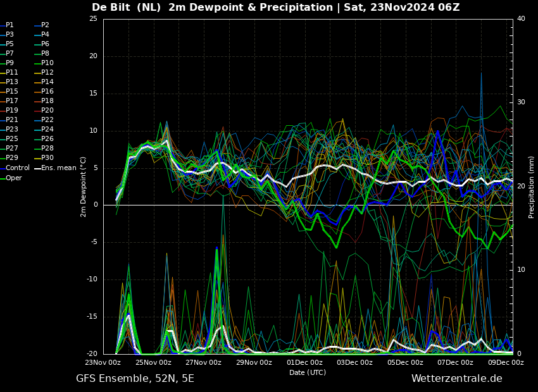The width and height of the screenshot is (538, 392).
Task: Click the Control legend entry
Action: (x=15, y=168)
